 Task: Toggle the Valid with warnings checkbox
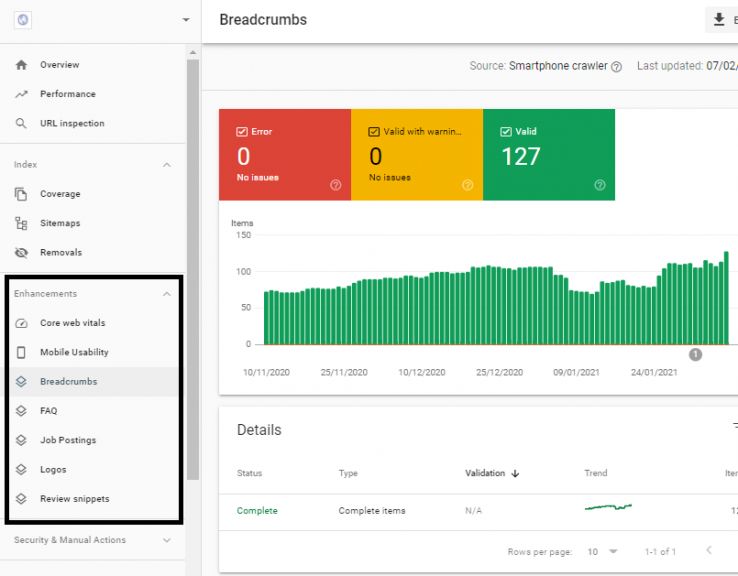(x=374, y=132)
